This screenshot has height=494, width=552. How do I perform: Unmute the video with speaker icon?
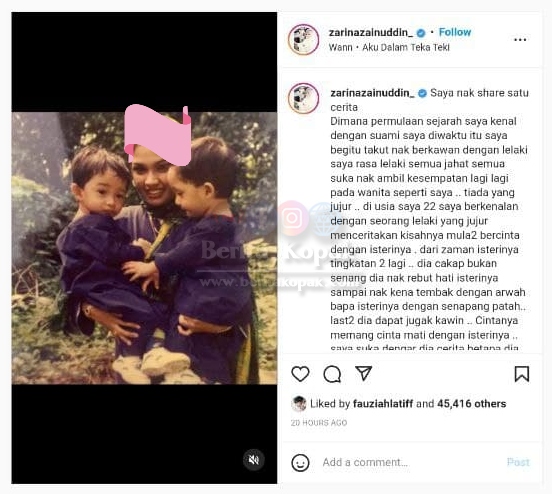(253, 459)
